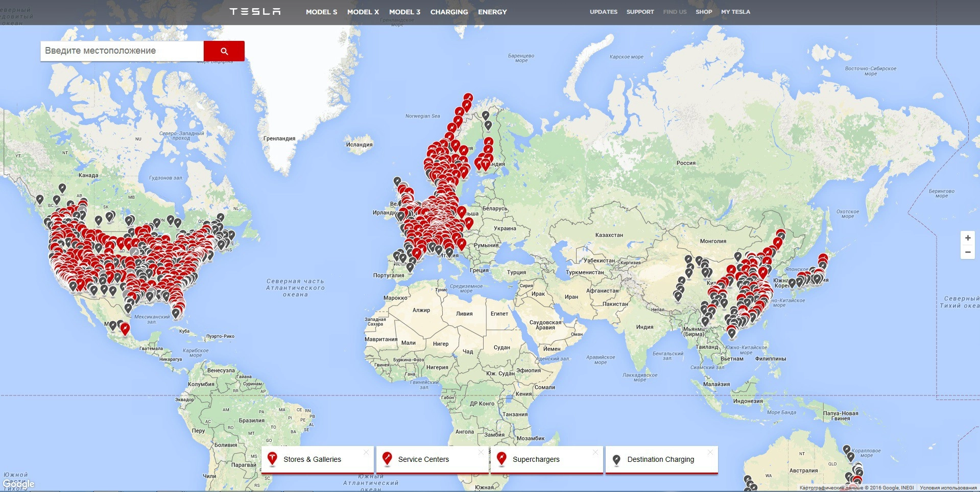
Task: Go to the Energy page
Action: 492,12
